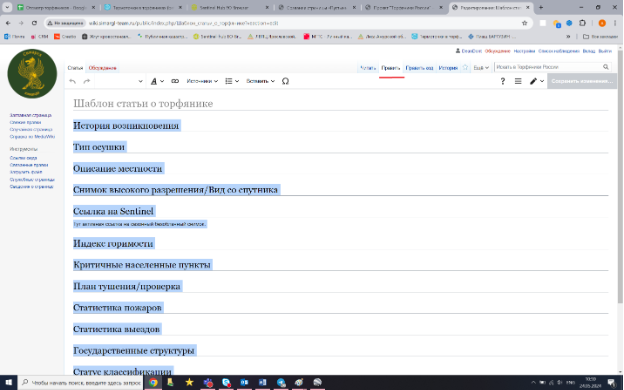Click the Выйти logout link
Viewport: 624px width, 390px height.
604,51
